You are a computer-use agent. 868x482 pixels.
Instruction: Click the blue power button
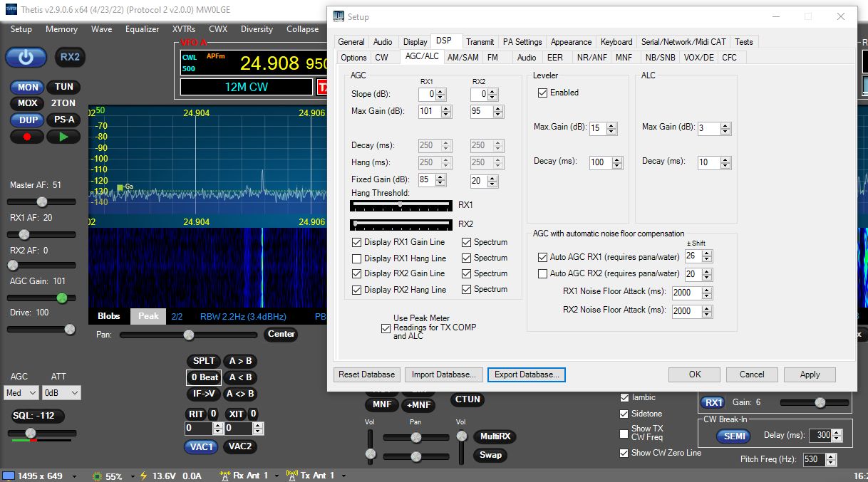[26, 58]
